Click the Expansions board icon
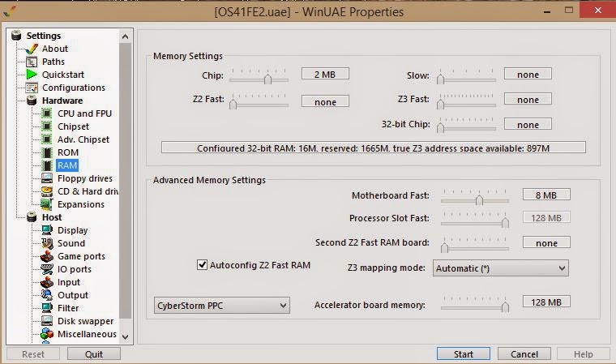The image size is (616, 364). pyautogui.click(x=47, y=204)
